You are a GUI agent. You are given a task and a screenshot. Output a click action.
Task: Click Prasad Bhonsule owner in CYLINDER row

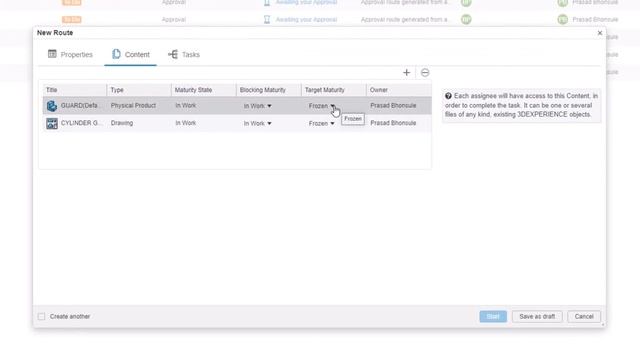click(393, 123)
